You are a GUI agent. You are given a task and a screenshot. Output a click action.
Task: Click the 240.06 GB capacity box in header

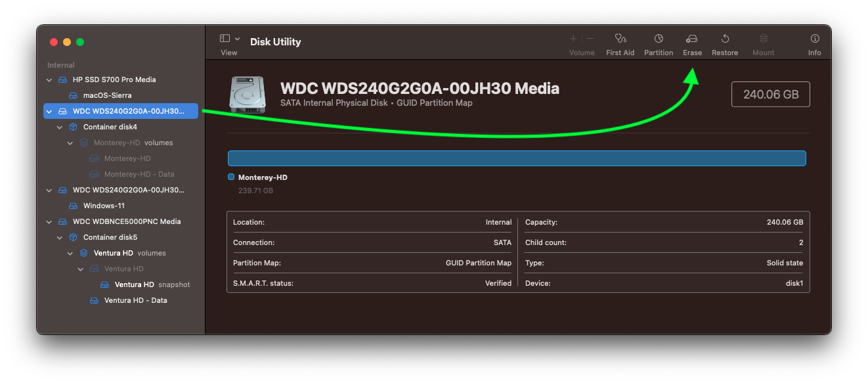coord(771,94)
